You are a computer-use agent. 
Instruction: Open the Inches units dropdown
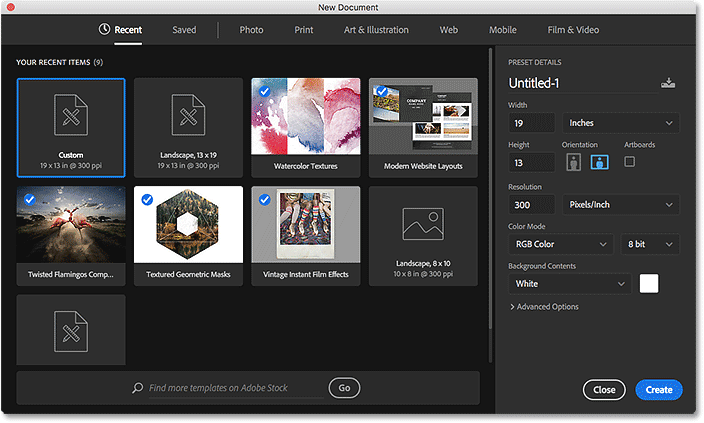[620, 123]
